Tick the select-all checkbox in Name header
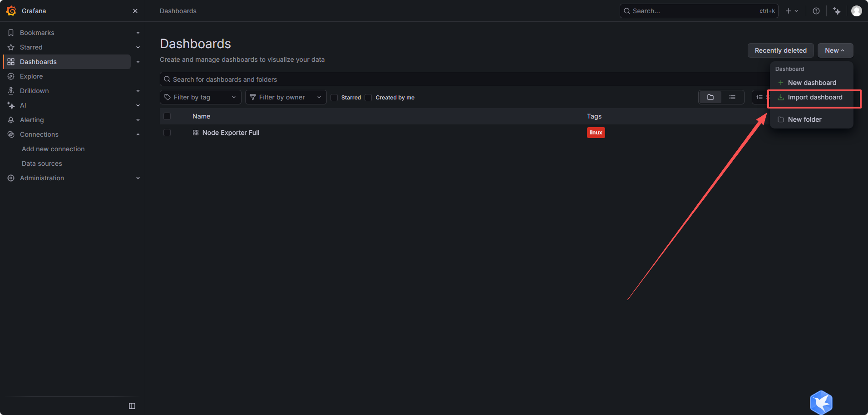The image size is (868, 415). click(x=167, y=116)
